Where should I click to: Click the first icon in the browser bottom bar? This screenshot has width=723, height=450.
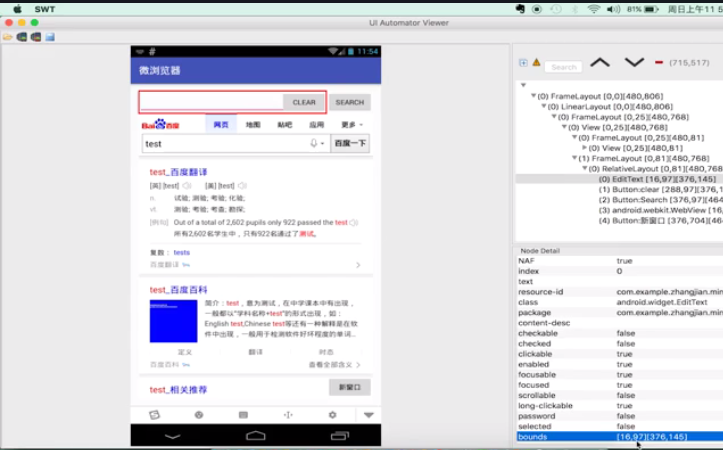pyautogui.click(x=154, y=415)
